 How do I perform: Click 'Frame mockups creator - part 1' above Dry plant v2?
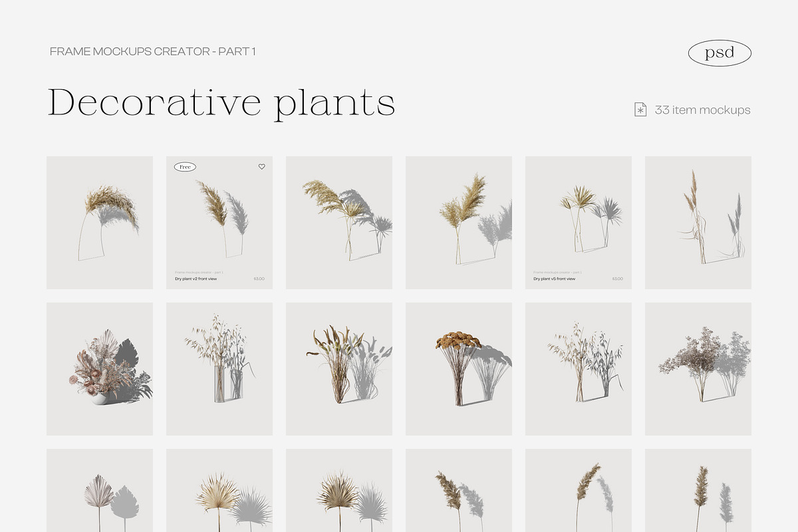199,272
